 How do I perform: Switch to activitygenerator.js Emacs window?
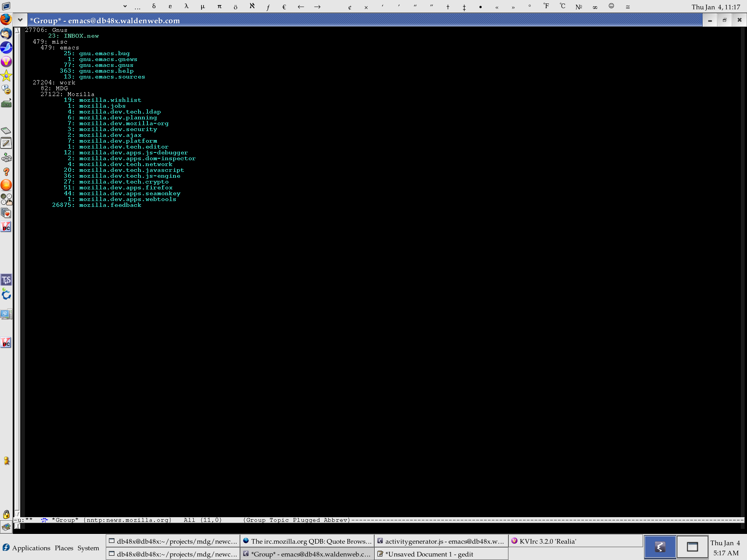tap(441, 541)
